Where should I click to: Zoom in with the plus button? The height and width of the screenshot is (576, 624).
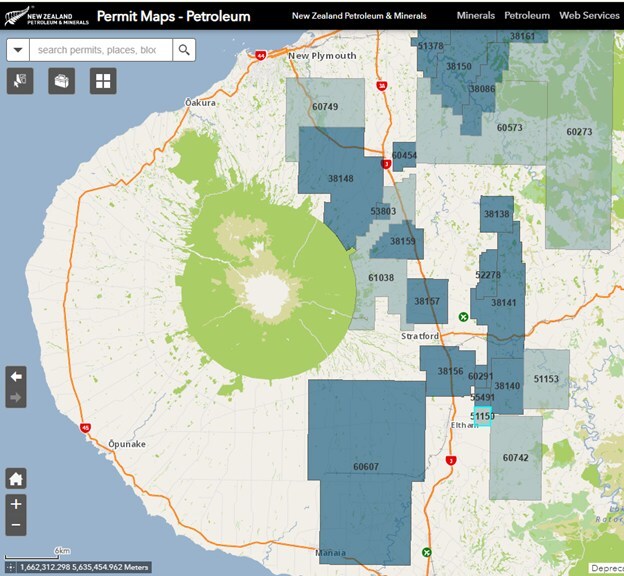(x=16, y=504)
